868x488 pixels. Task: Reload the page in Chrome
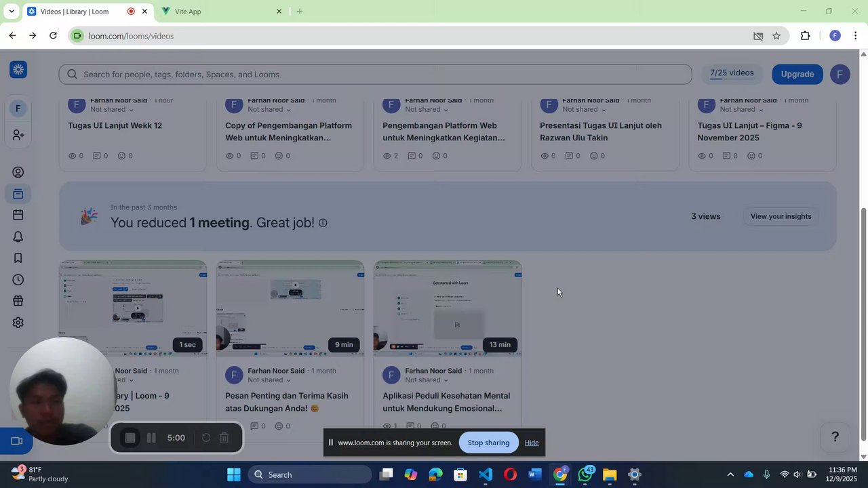tap(53, 36)
